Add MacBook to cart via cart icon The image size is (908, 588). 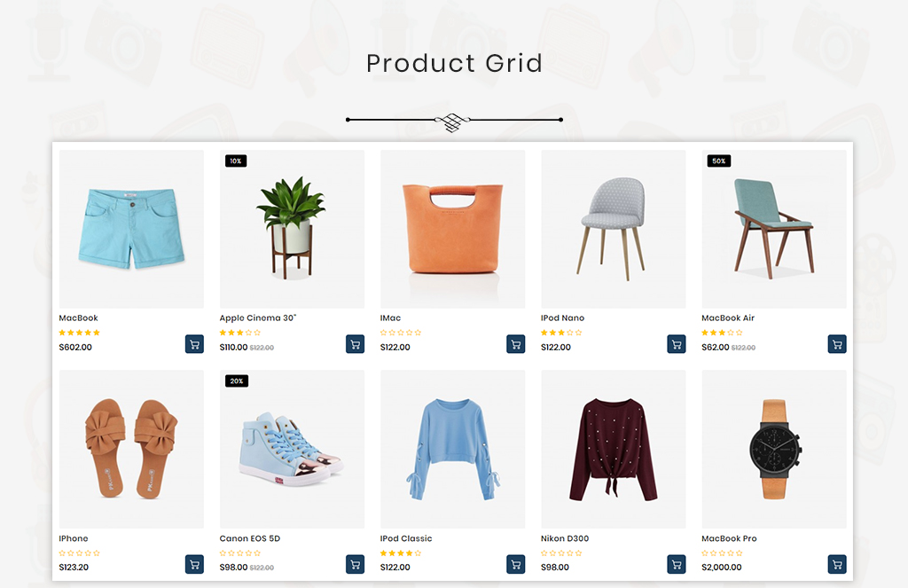pyautogui.click(x=194, y=344)
